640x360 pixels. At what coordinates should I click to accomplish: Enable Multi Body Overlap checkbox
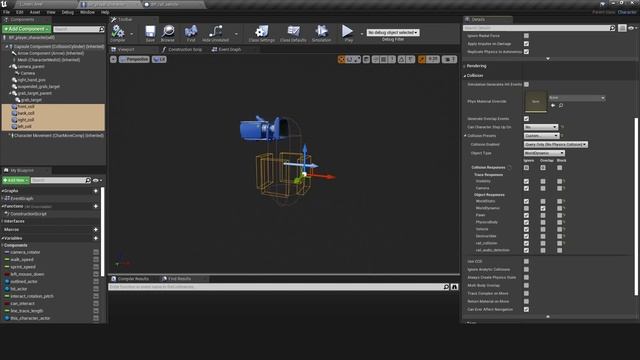click(x=526, y=285)
